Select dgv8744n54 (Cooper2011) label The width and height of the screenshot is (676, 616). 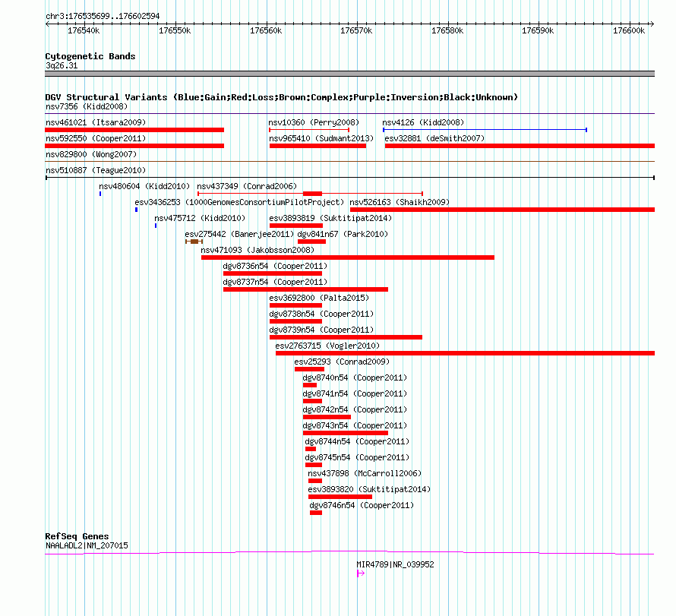tap(357, 441)
